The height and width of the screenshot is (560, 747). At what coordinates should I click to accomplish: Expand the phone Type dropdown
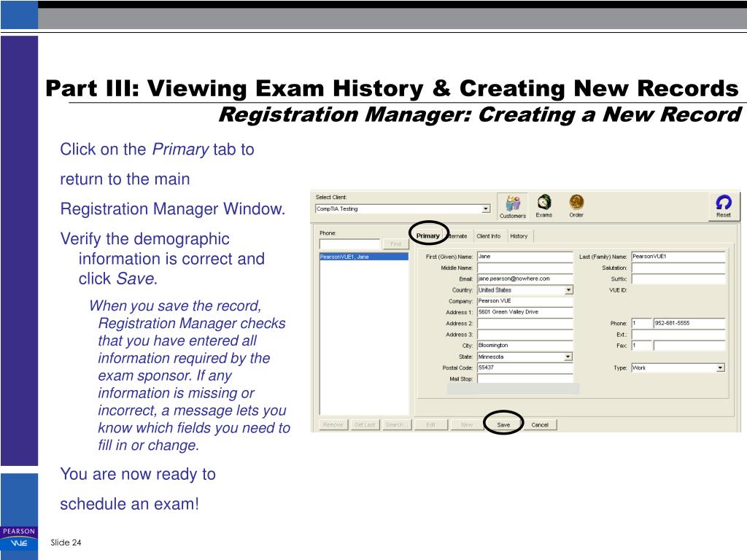click(720, 367)
